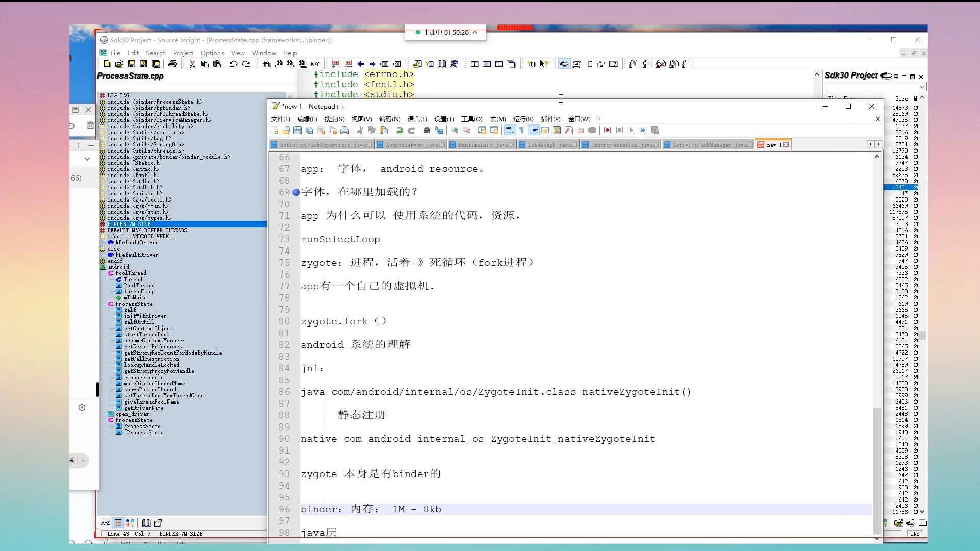Viewport: 980px width, 551px height.
Task: Click the bookmark dot on line 69
Action: tap(296, 192)
